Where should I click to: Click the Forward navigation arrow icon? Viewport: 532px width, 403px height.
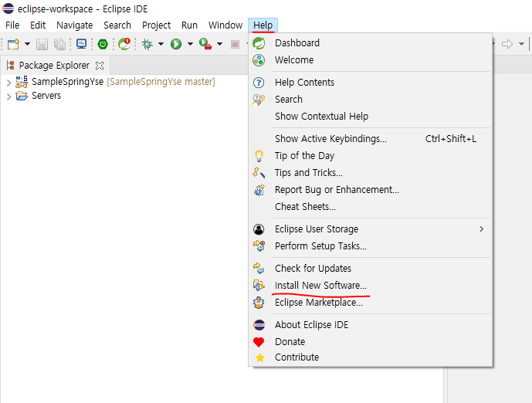[507, 44]
